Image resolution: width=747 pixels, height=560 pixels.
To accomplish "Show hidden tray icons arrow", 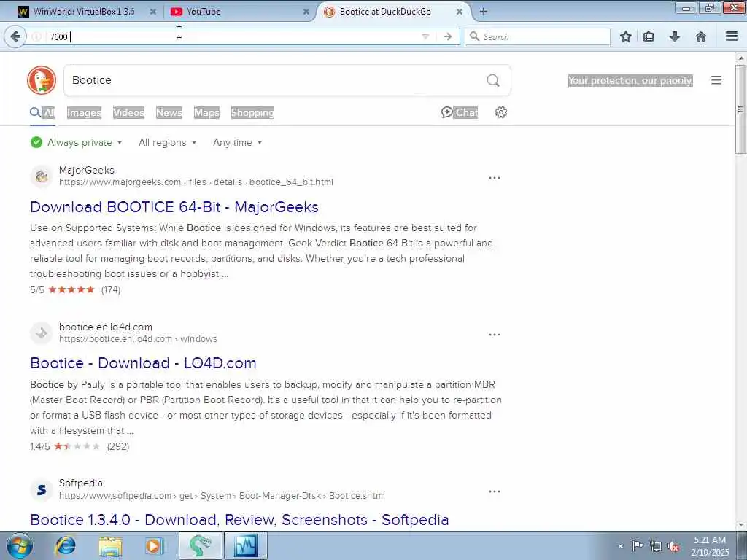I will point(620,546).
